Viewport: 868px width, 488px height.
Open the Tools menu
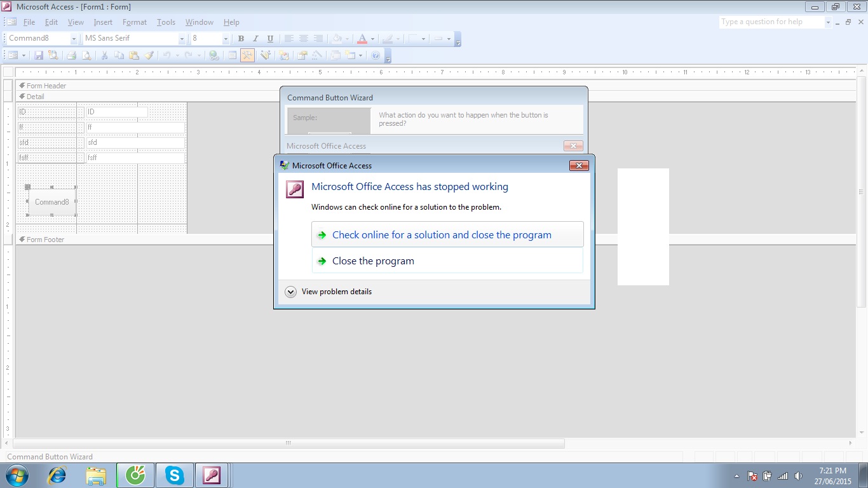(x=166, y=22)
